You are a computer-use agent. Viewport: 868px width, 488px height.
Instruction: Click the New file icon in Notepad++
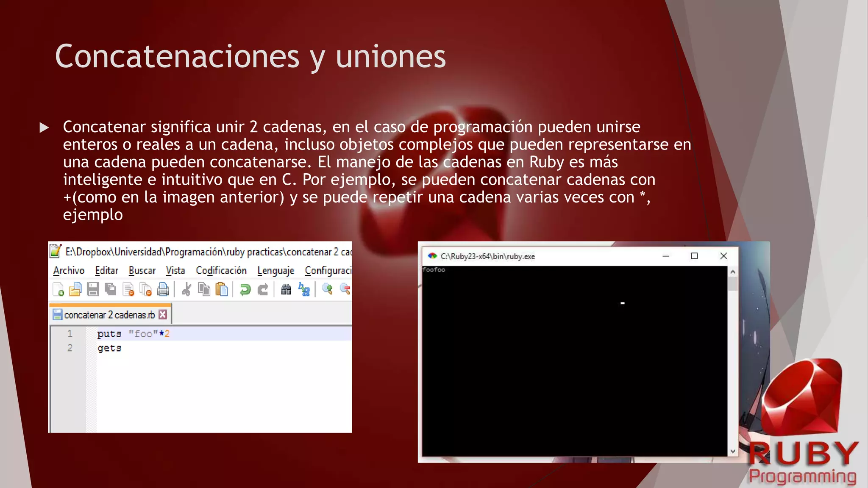coord(58,289)
